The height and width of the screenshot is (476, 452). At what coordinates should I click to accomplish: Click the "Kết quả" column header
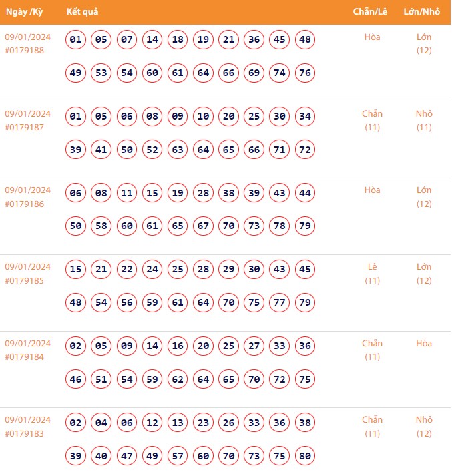83,12
